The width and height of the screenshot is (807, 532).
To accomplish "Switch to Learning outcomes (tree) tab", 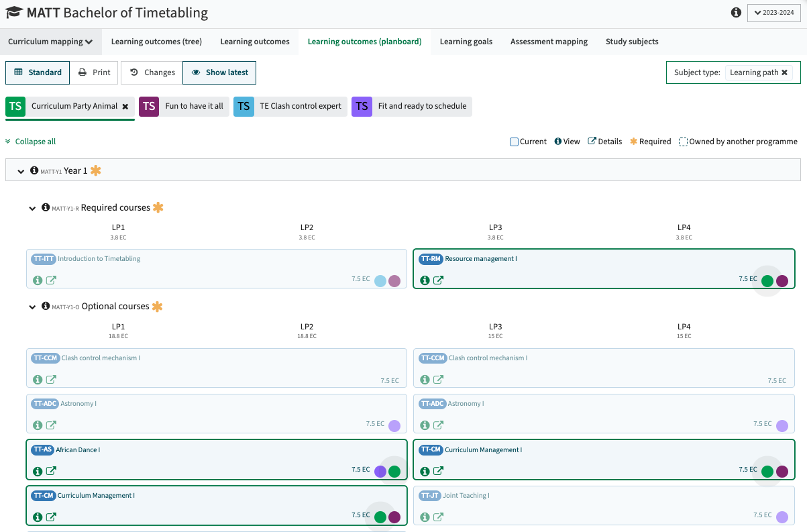I will pyautogui.click(x=156, y=42).
